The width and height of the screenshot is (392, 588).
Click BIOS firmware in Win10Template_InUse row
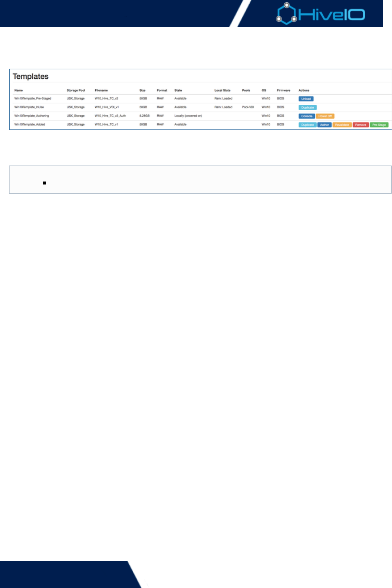tap(281, 107)
